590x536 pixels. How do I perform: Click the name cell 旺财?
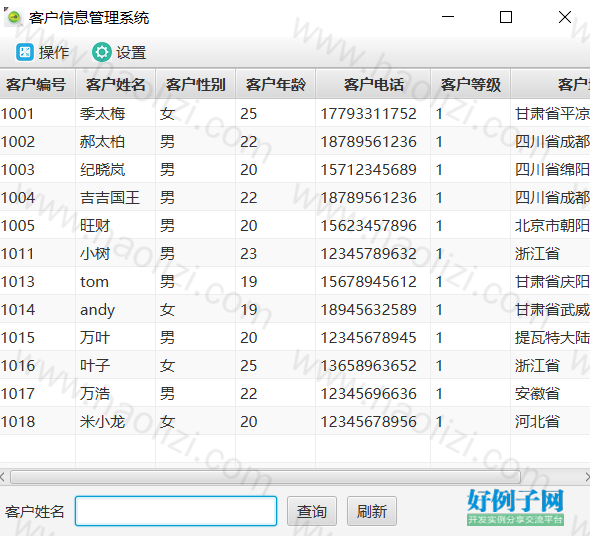coord(116,225)
